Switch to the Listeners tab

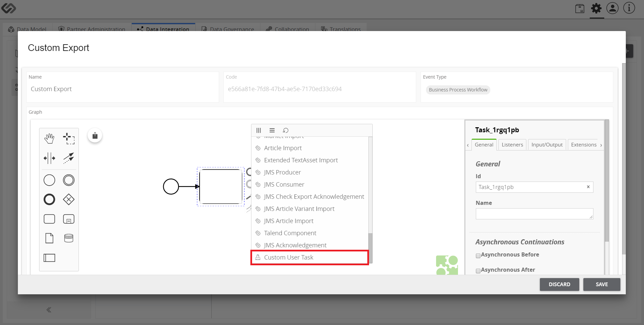coord(512,145)
